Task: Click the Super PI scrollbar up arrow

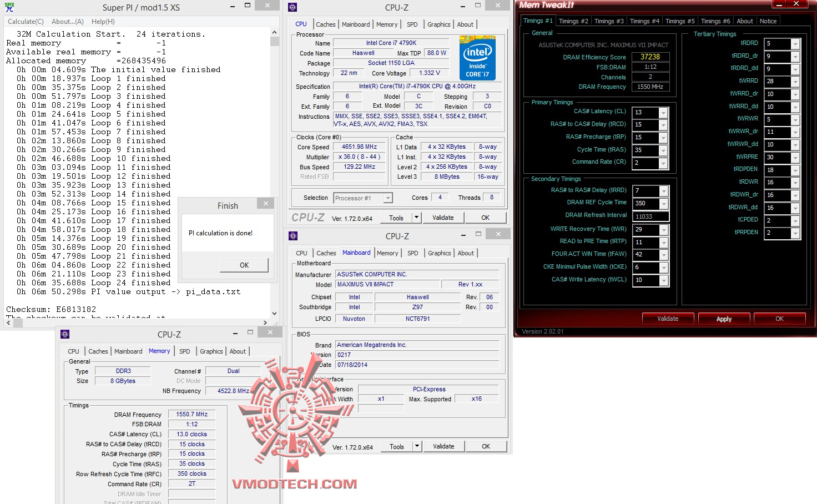Action: tap(274, 33)
